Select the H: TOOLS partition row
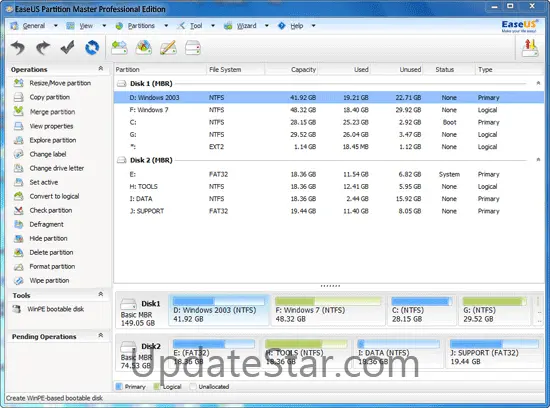Image resolution: width=550 pixels, height=408 pixels. (329, 186)
